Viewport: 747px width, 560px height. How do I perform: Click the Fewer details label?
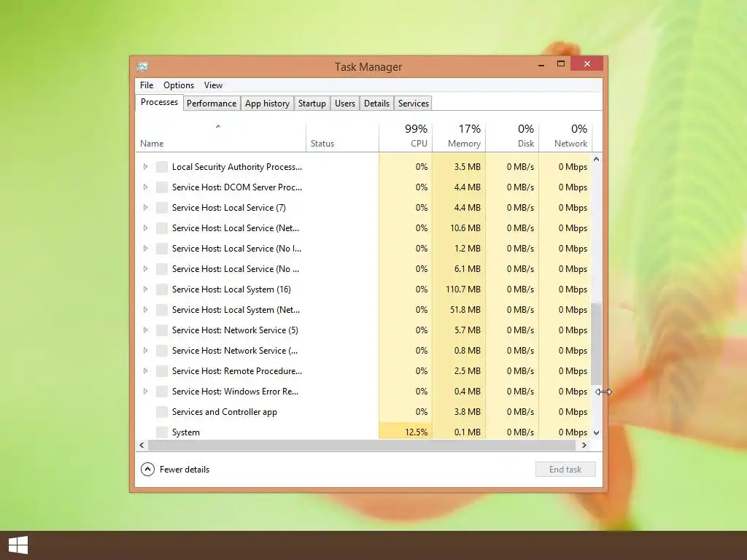pyautogui.click(x=185, y=470)
